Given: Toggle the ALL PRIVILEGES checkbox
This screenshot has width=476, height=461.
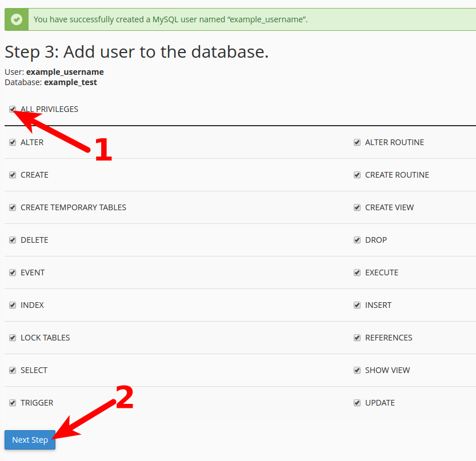Looking at the screenshot, I should click(13, 109).
